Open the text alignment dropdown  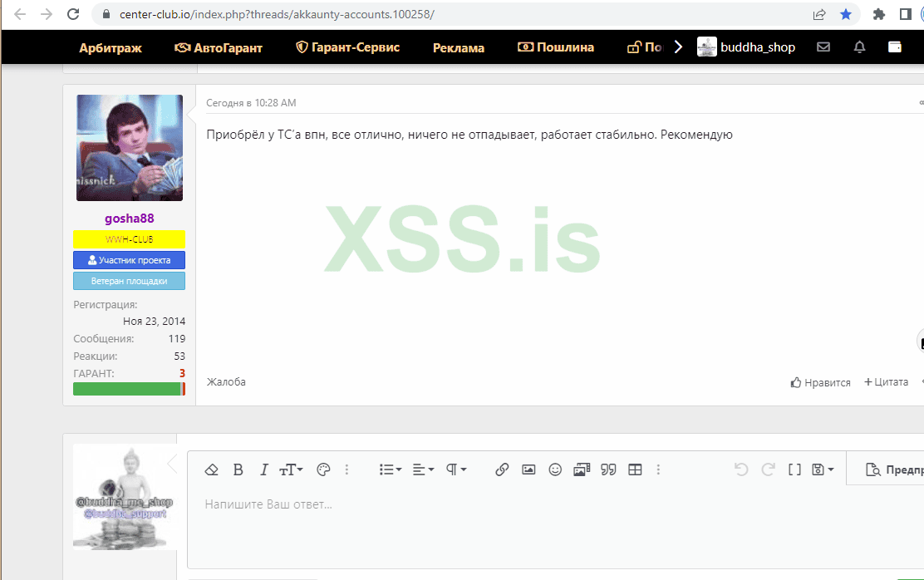(x=423, y=469)
